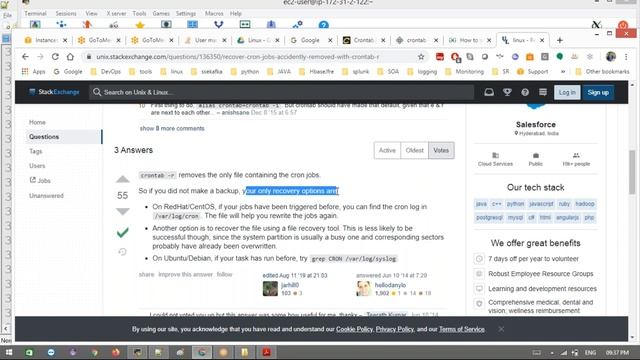640x360 pixels.
Task: Focus the Search on Unix & Linux field
Action: point(282,92)
